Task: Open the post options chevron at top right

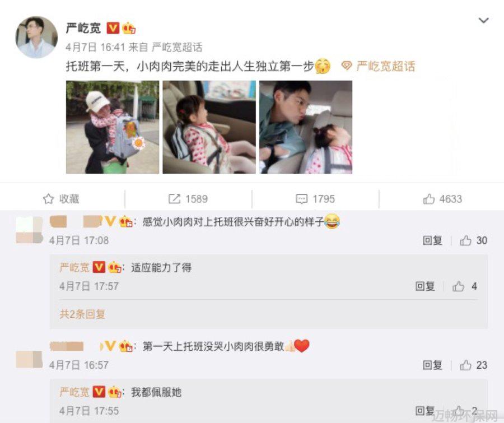Action: 483,21
